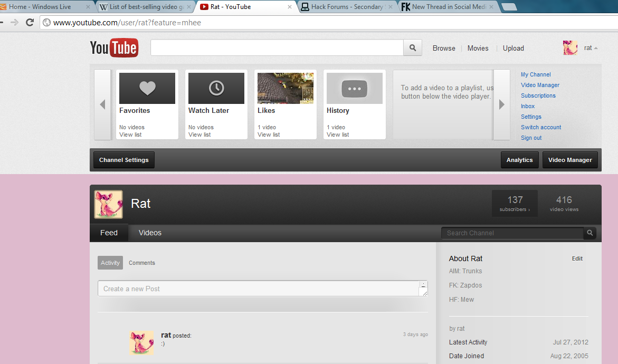This screenshot has height=364, width=618.
Task: Open Browse in the header
Action: point(444,48)
